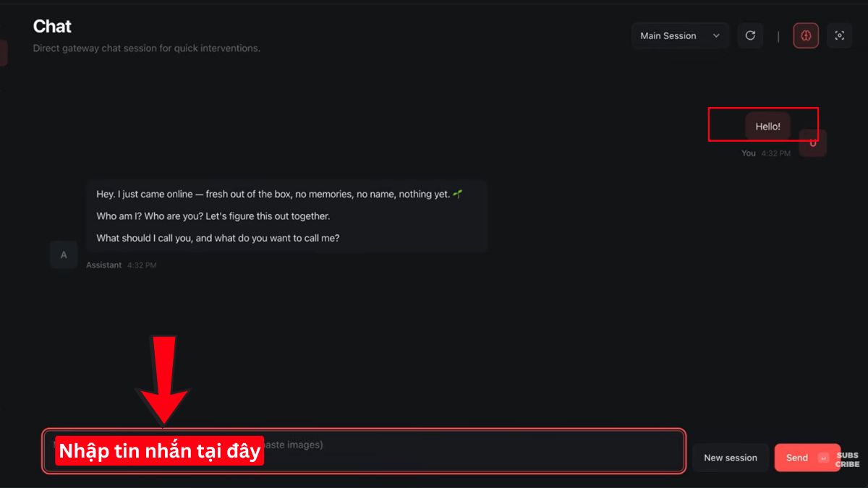
Task: Click the Enter key icon on Send
Action: [x=822, y=458]
